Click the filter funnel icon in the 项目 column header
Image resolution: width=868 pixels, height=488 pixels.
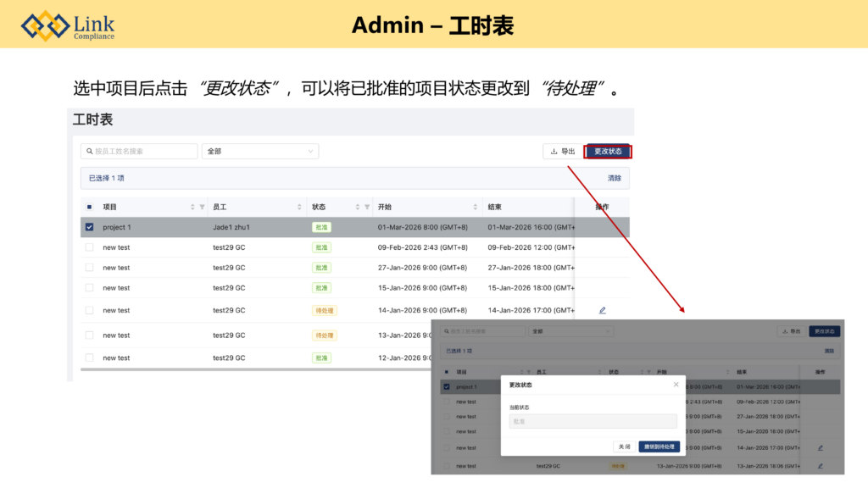(202, 207)
